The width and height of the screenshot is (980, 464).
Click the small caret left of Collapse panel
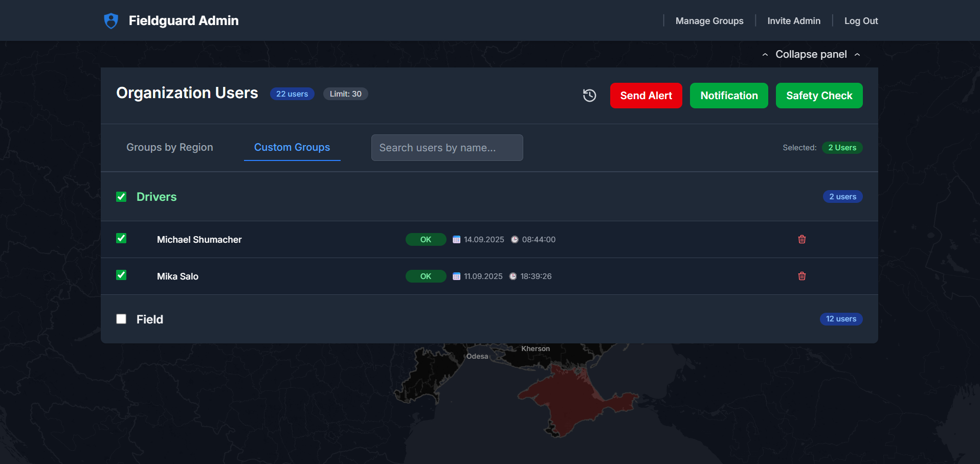point(764,54)
